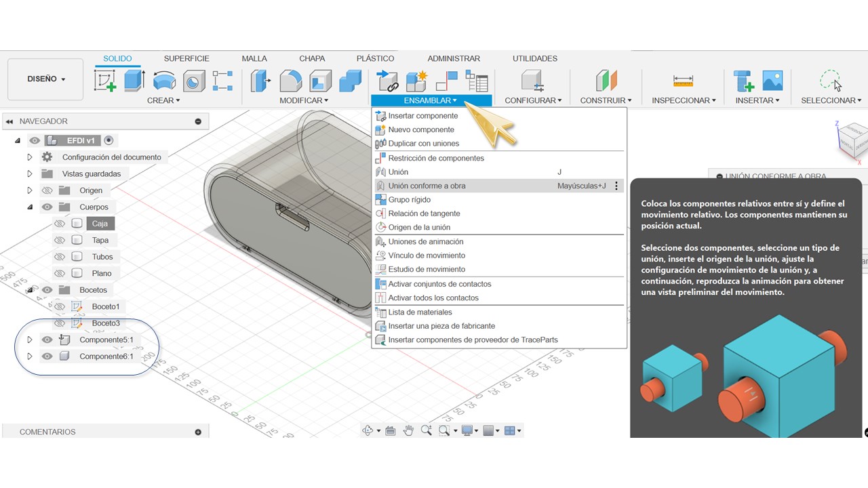Click the Insert image icon in Insertar
The image size is (868, 488).
[772, 81]
